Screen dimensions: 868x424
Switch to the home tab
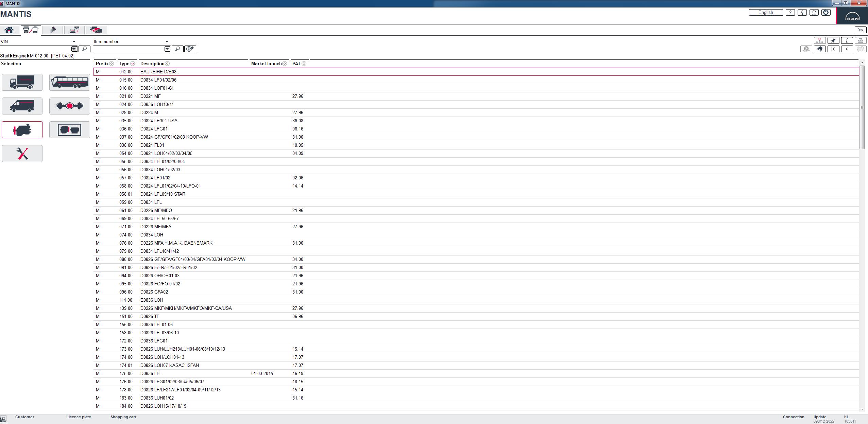pos(9,30)
